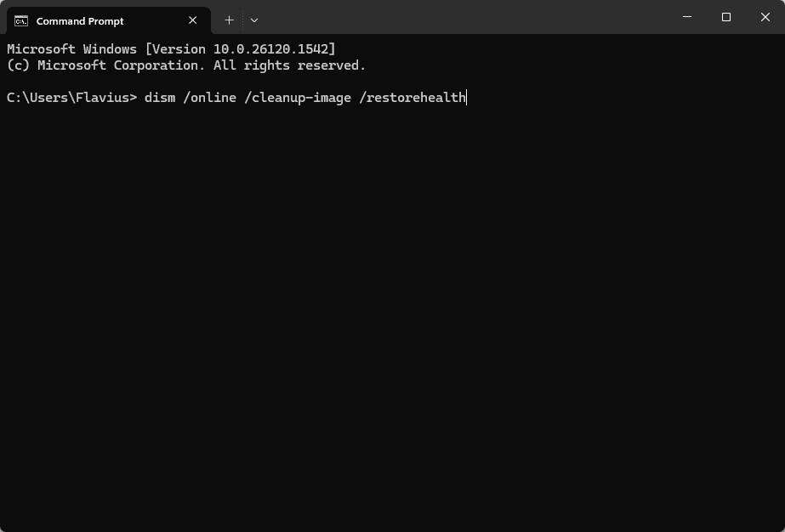The width and height of the screenshot is (785, 532).
Task: Select the Command Prompt tab title
Action: (80, 21)
